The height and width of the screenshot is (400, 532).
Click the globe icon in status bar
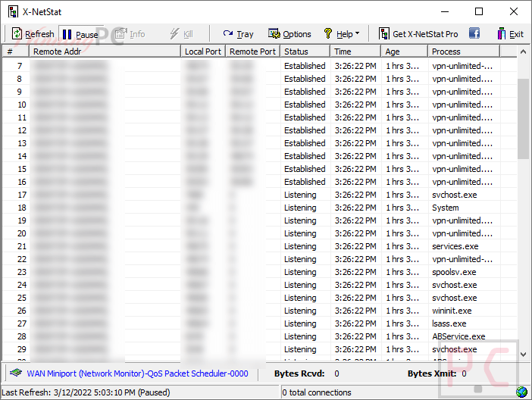coord(521,392)
